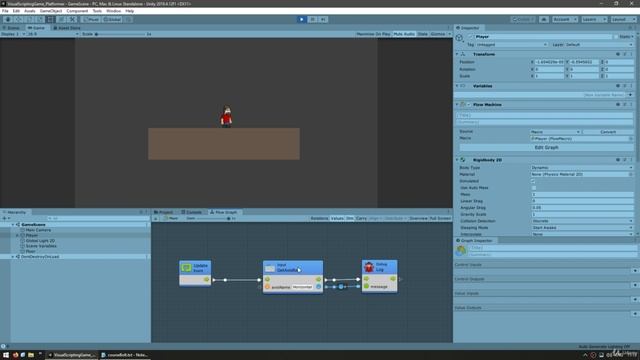Viewport: 640px width, 360px height.
Task: Open Variables component help icon
Action: (x=618, y=86)
